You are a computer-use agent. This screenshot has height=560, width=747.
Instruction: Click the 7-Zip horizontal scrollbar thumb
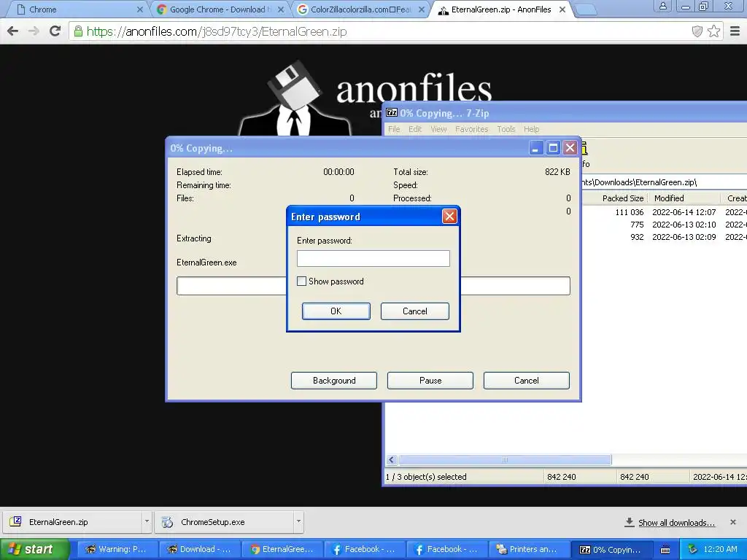tap(505, 459)
